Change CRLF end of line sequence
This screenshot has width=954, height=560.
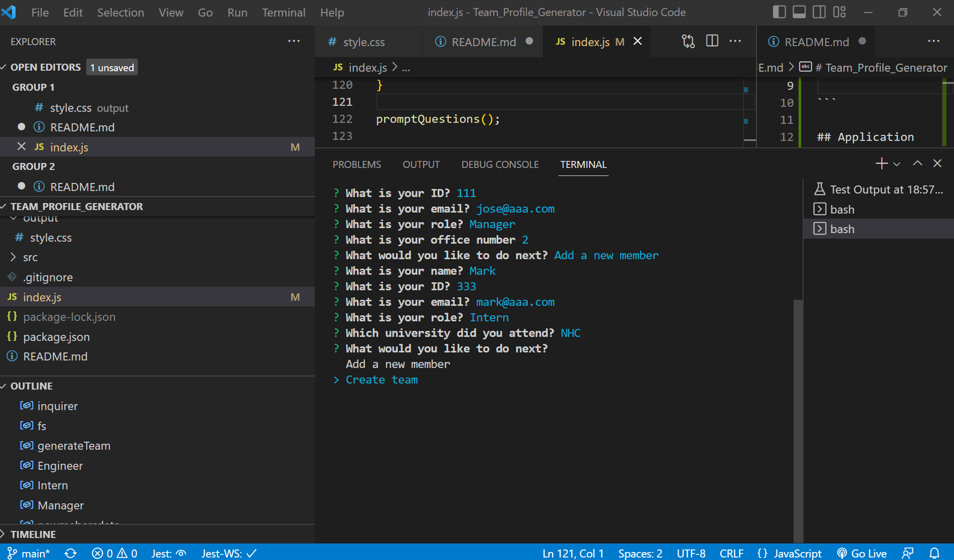click(731, 553)
